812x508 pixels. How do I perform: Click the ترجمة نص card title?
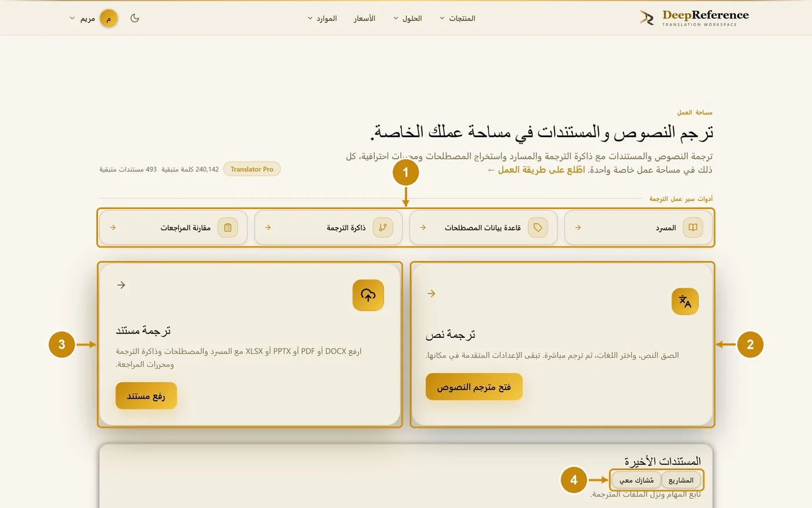[x=451, y=334]
